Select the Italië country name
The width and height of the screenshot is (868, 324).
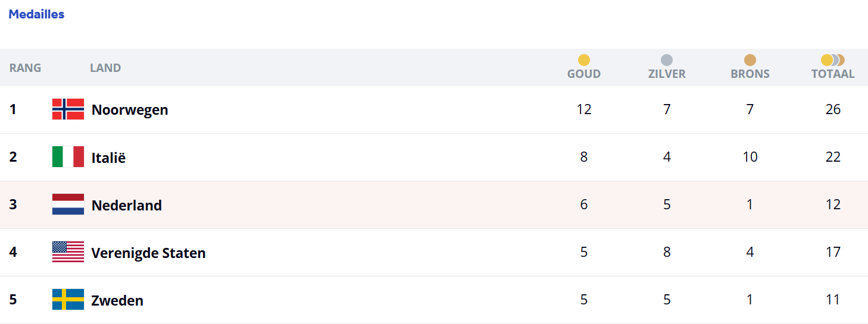108,158
